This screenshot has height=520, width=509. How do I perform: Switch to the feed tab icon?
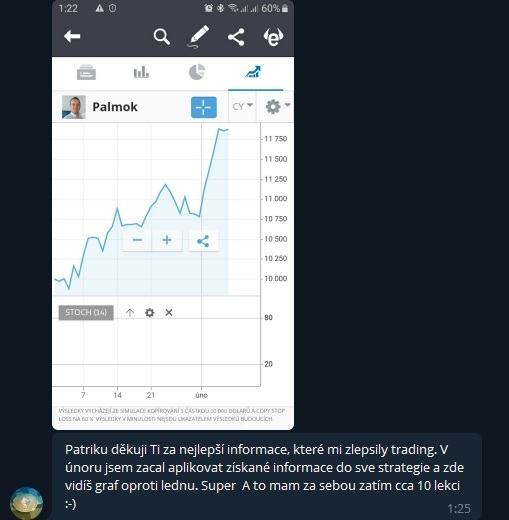[x=86, y=72]
